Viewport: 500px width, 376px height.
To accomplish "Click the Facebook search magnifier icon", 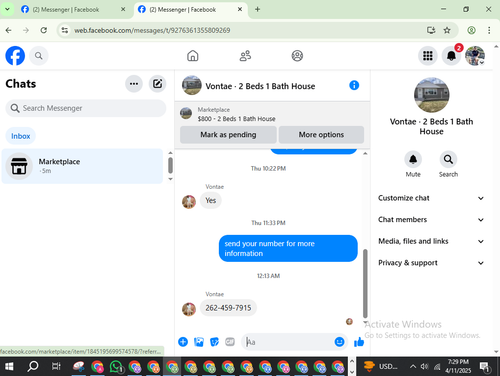I will click(39, 56).
